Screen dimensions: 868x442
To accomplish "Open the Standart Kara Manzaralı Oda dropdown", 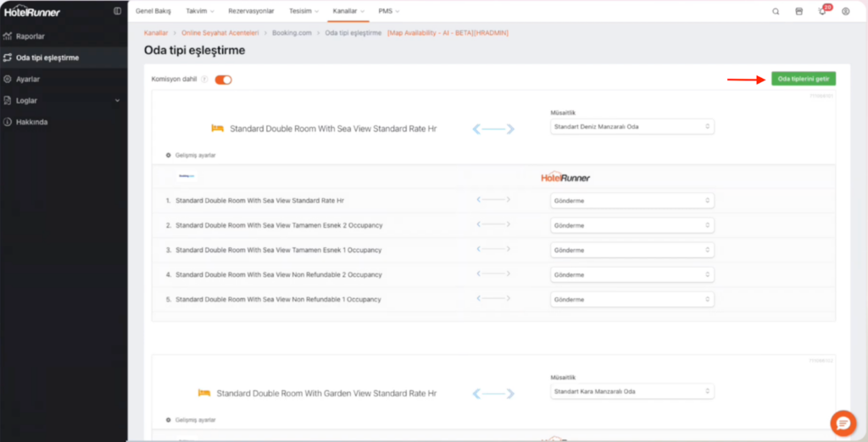I will coord(632,392).
